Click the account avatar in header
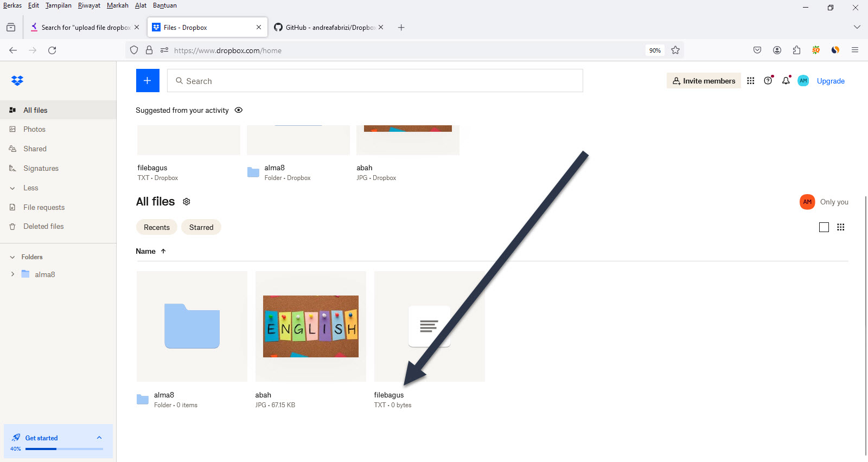The height and width of the screenshot is (462, 868). click(x=803, y=81)
